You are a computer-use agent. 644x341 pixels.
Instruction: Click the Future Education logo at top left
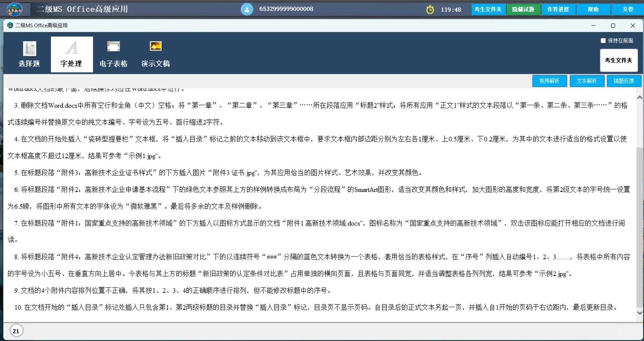point(14,9)
